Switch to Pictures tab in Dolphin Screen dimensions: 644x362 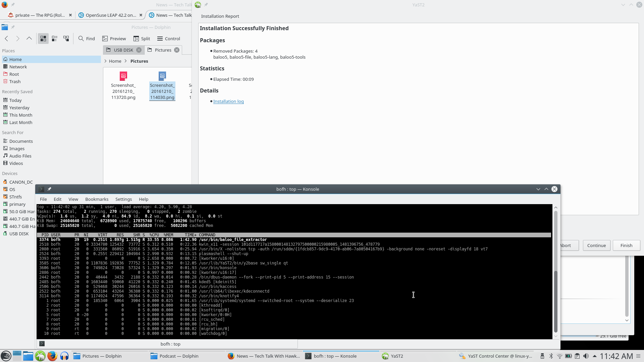pos(163,50)
